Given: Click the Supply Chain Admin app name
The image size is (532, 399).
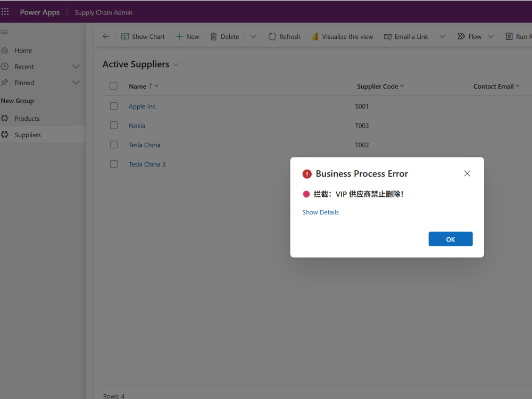Looking at the screenshot, I should tap(103, 13).
